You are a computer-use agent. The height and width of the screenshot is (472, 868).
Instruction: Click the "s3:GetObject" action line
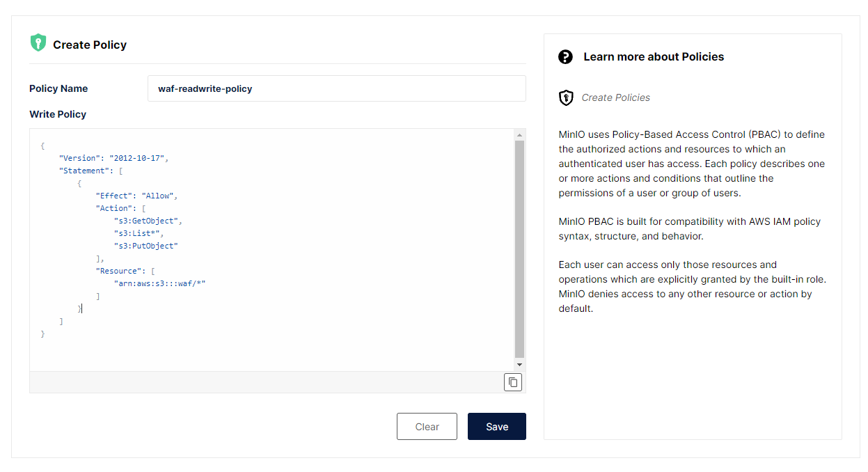148,221
